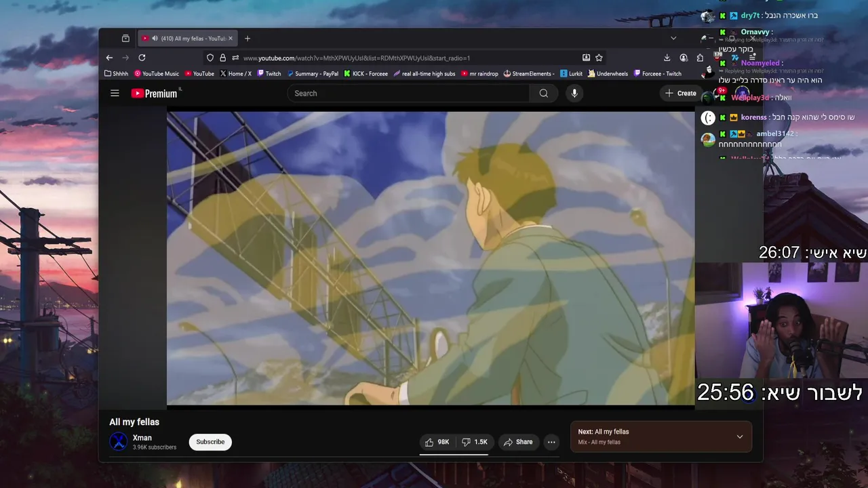Toggle picture-in-picture icon in address bar
The image size is (868, 488).
tap(586, 58)
